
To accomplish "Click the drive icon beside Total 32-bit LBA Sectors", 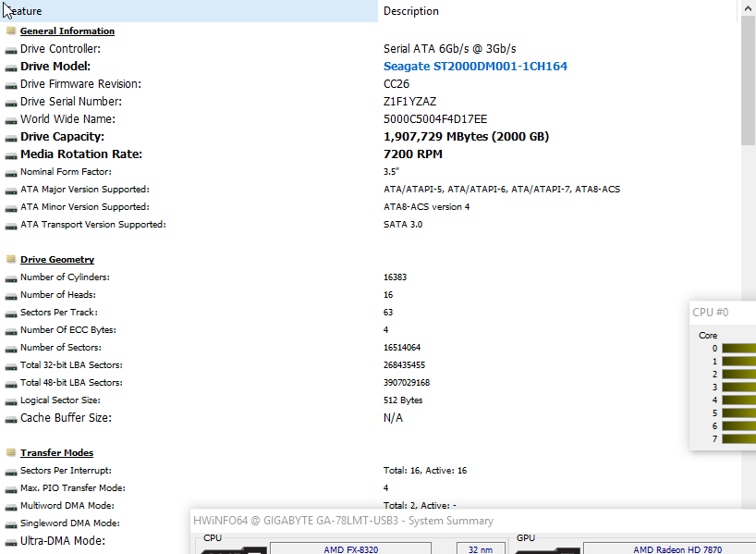I will tap(10, 367).
